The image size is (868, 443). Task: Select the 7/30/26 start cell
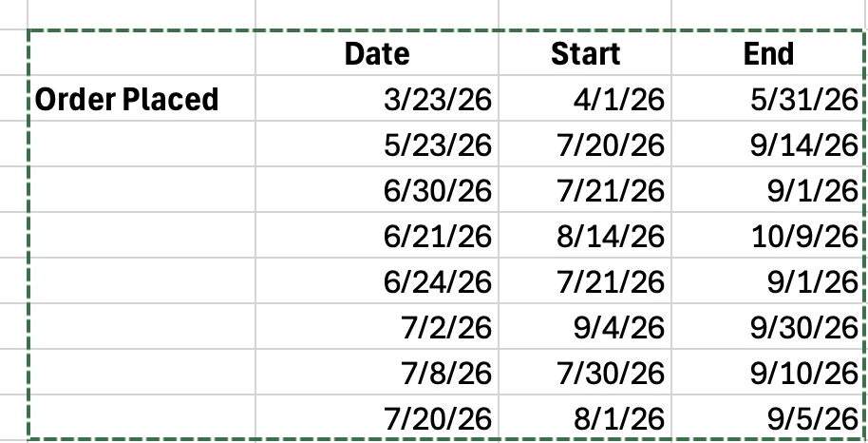click(x=585, y=372)
